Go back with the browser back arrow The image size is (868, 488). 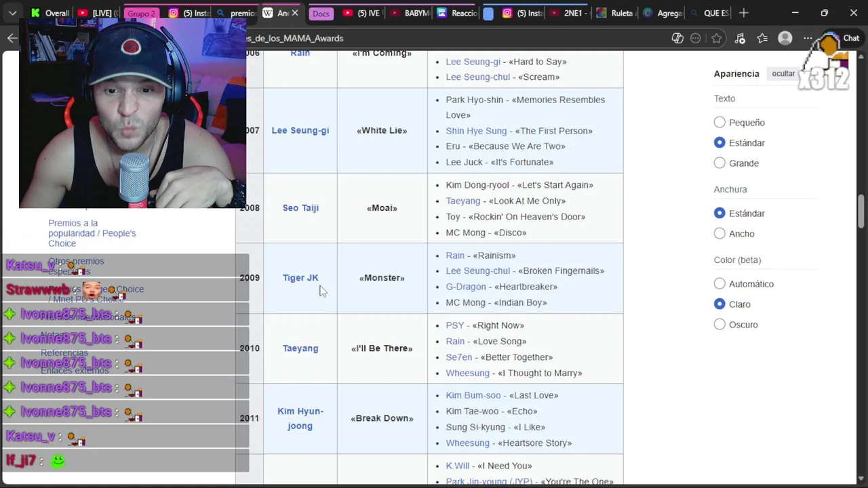[12, 38]
